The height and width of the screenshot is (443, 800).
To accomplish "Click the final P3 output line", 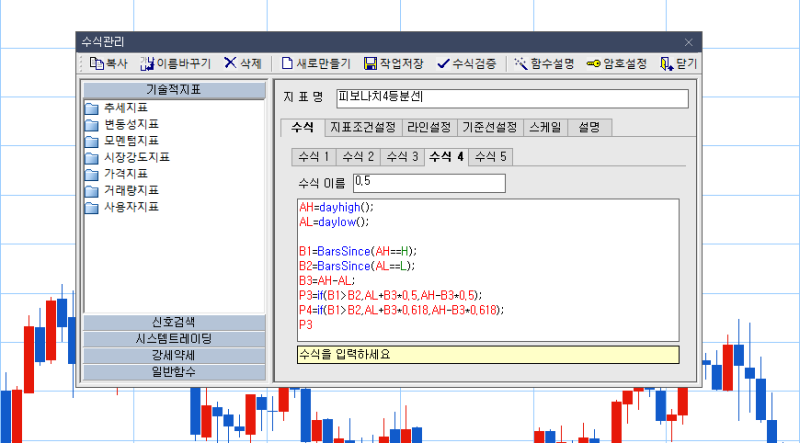I will pyautogui.click(x=306, y=325).
